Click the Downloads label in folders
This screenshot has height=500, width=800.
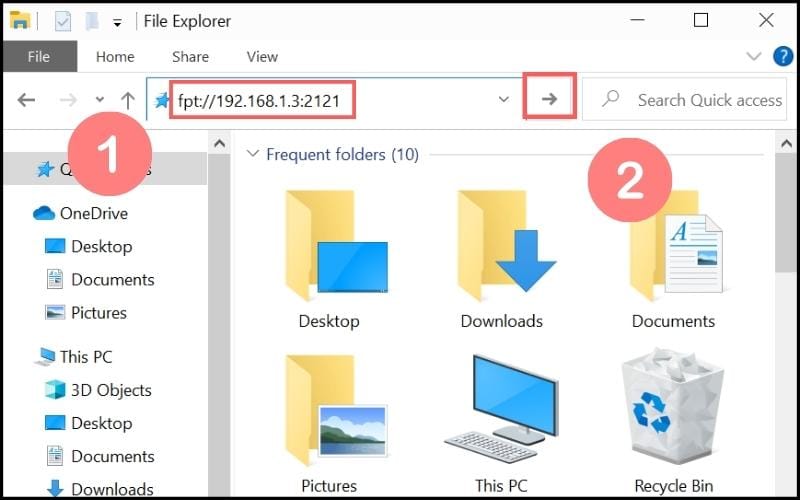(502, 321)
